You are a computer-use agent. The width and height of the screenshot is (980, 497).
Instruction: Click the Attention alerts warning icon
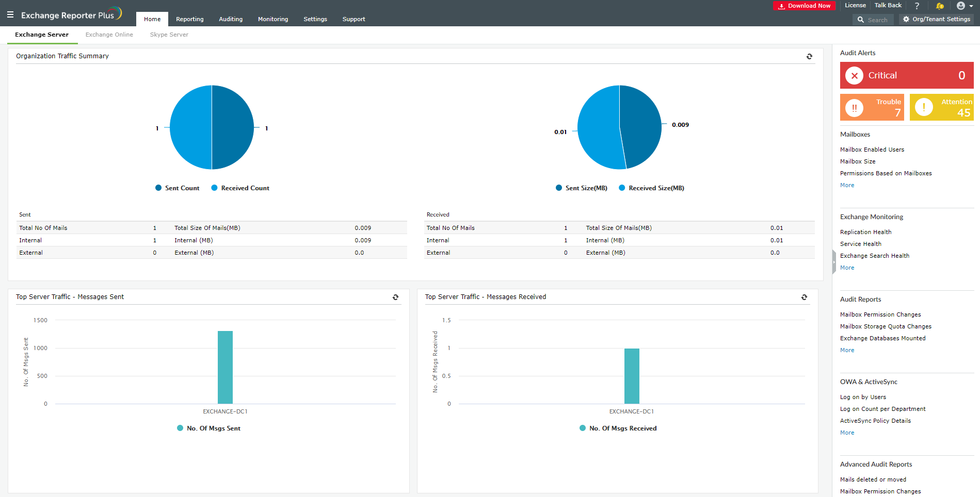tap(923, 107)
